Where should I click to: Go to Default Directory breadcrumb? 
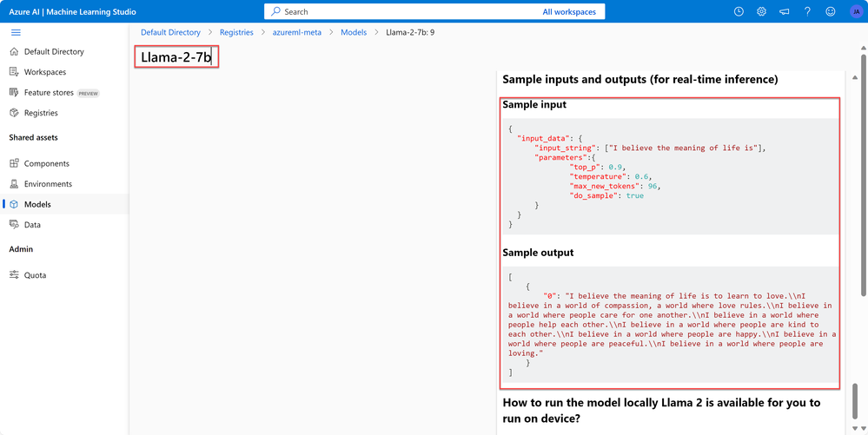170,33
